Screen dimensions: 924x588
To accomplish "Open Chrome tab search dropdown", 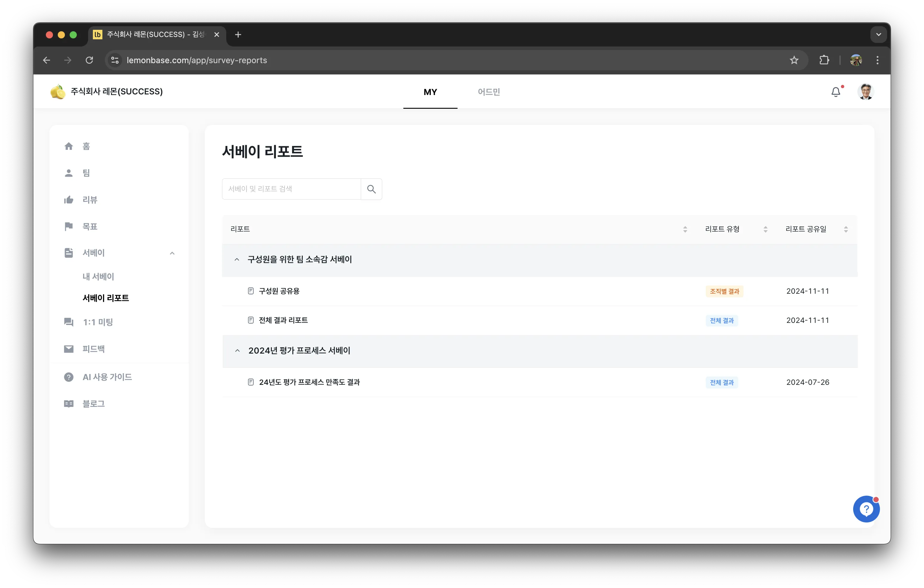I will [879, 35].
